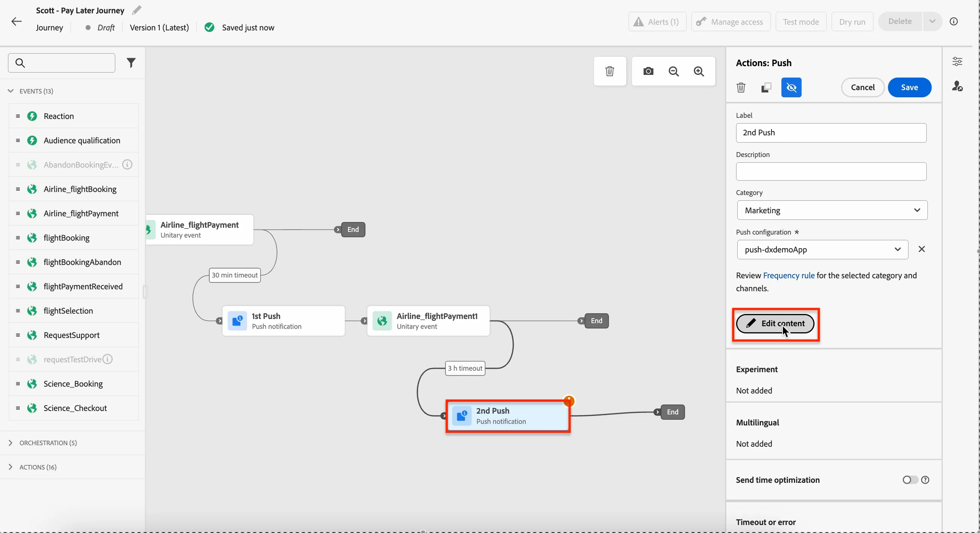Edit the journey name with the pencil icon
This screenshot has width=980, height=533.
coord(137,10)
